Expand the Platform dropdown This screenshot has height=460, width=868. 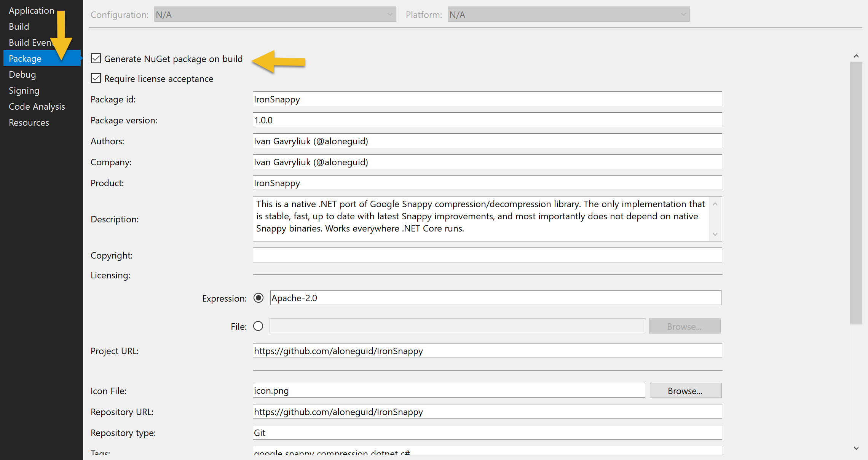(x=568, y=14)
